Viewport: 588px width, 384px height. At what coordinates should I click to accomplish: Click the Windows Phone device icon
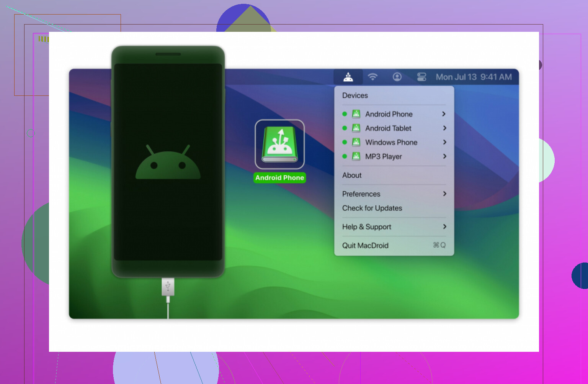pyautogui.click(x=356, y=142)
